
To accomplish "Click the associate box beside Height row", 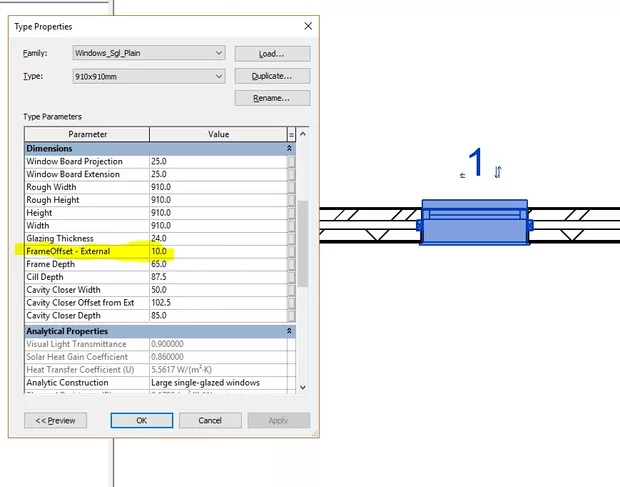I will pyautogui.click(x=291, y=212).
